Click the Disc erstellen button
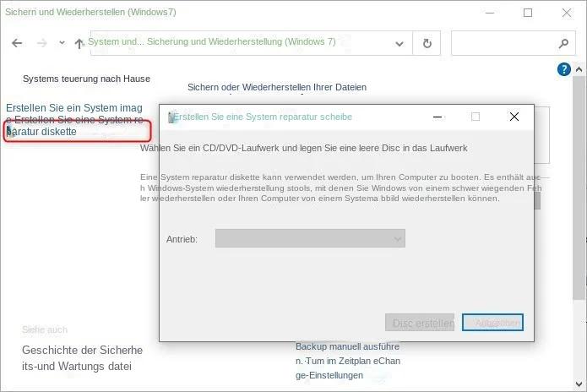 [x=420, y=323]
